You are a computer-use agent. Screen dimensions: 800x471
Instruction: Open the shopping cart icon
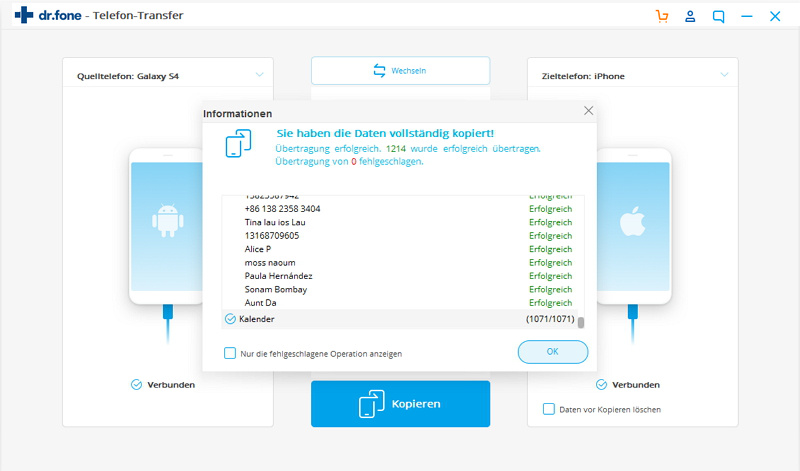[662, 16]
